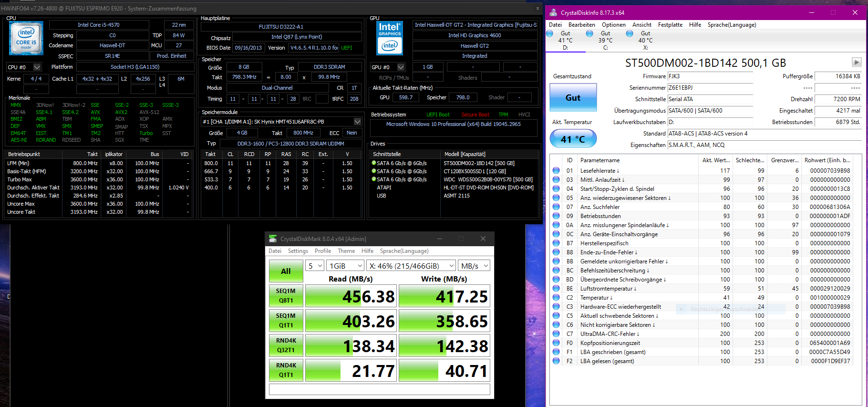Select drive C: status orb

pos(589,33)
